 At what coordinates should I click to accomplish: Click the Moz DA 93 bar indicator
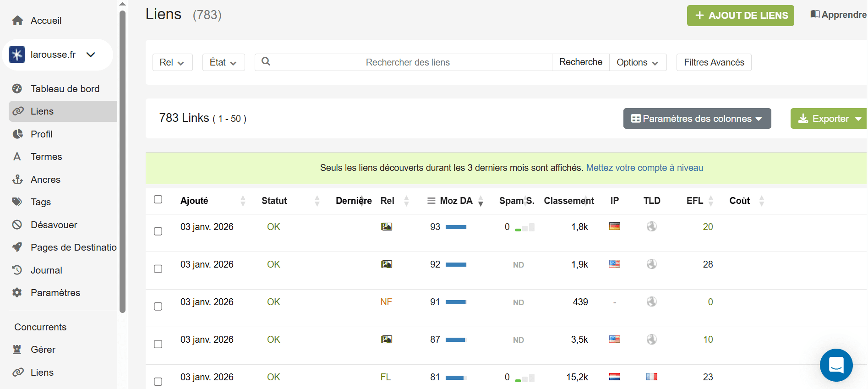point(456,227)
